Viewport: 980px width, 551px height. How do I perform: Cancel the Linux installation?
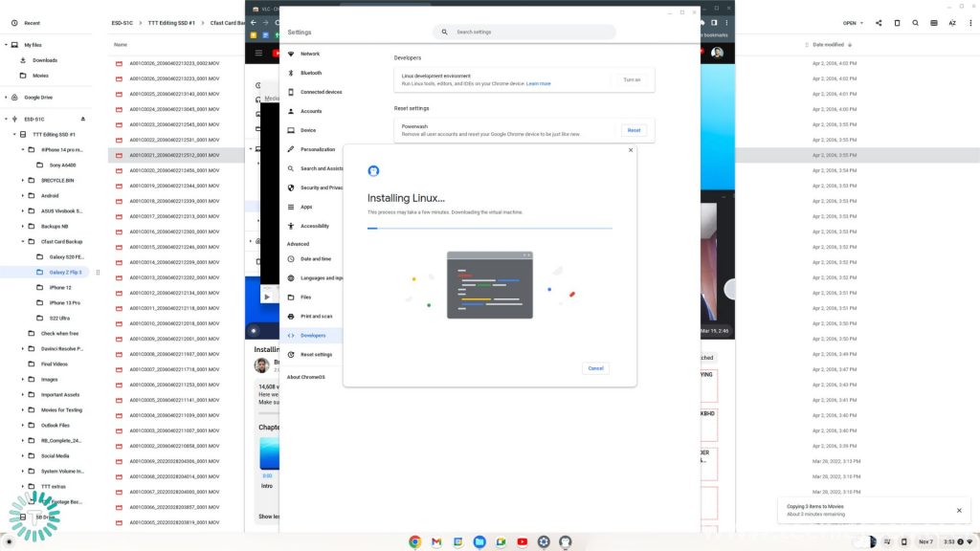click(595, 368)
